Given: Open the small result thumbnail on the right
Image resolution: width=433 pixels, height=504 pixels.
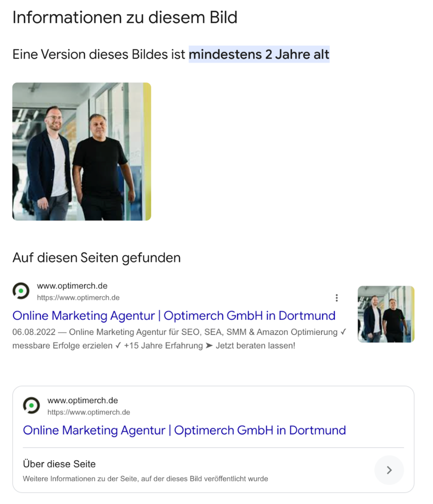Looking at the screenshot, I should click(x=386, y=314).
